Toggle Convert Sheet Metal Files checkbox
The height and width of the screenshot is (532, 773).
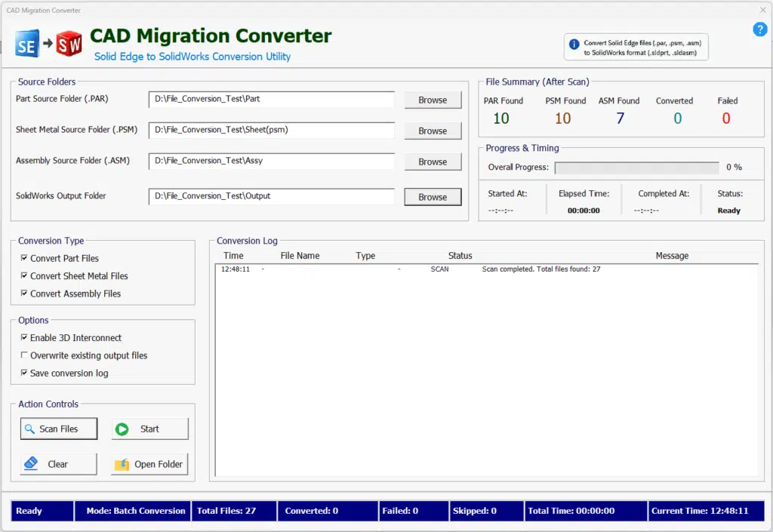click(x=23, y=275)
